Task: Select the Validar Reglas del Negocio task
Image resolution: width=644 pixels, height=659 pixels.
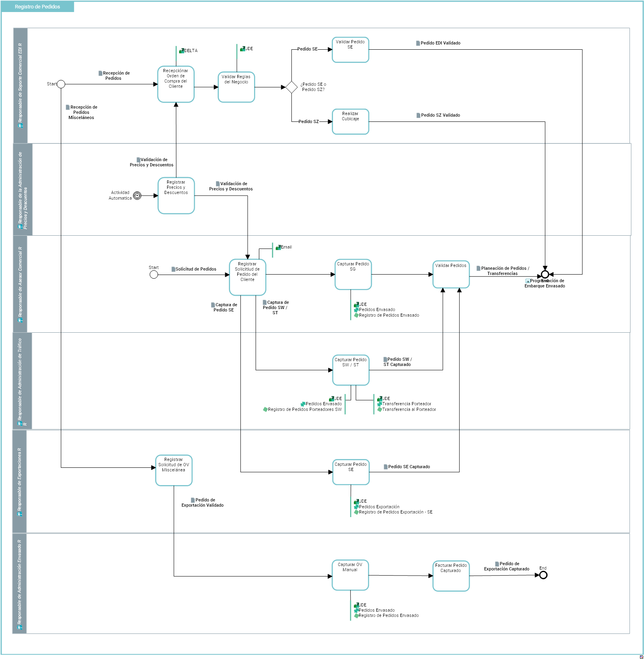Action: 236,87
